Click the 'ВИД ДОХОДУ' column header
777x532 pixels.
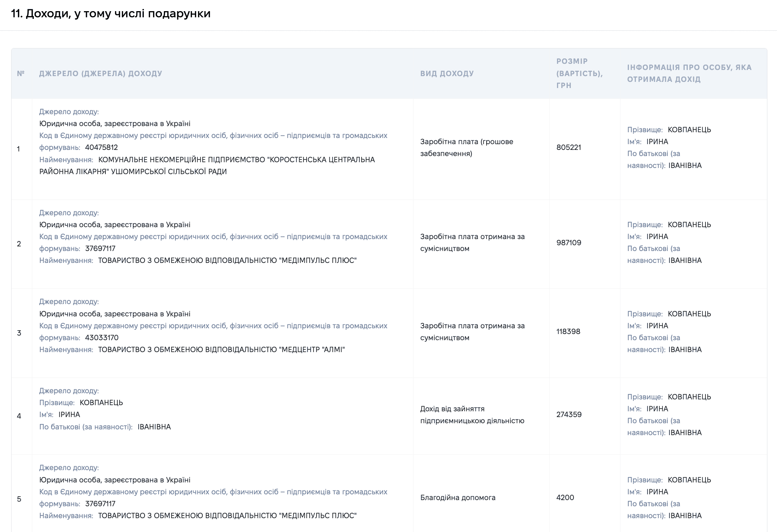coord(447,73)
